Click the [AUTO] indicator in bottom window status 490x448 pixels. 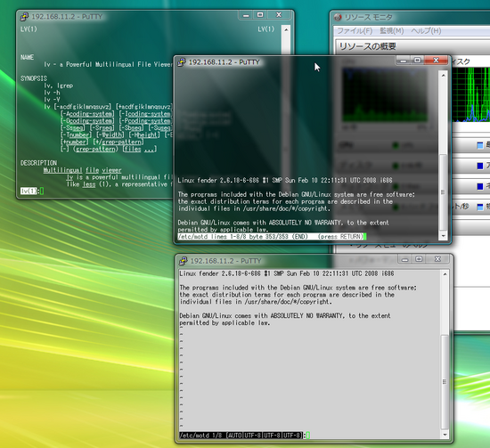point(234,436)
